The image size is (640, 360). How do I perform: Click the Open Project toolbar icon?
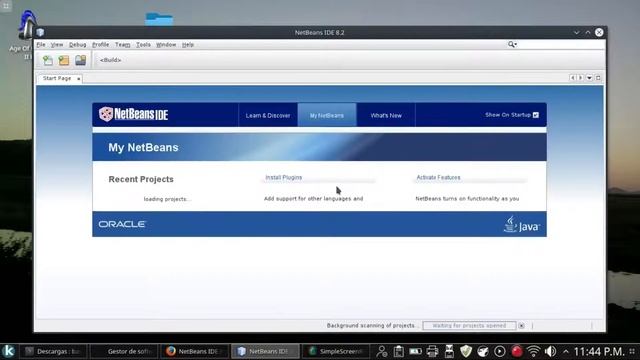pyautogui.click(x=80, y=60)
